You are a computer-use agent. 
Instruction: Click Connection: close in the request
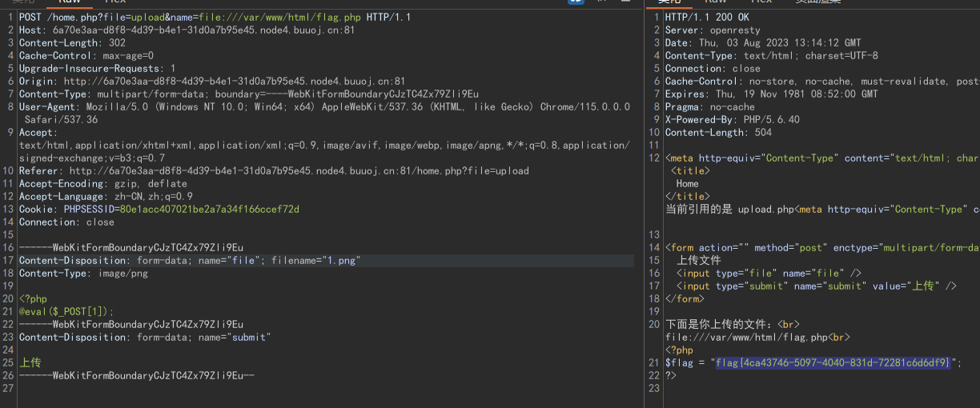click(x=66, y=222)
